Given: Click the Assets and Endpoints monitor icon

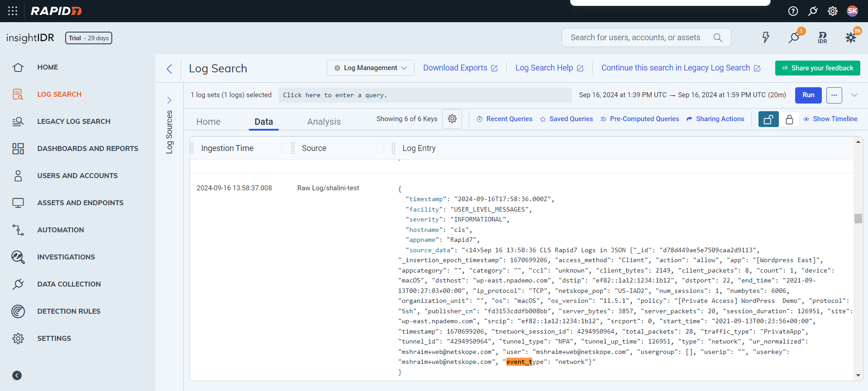Looking at the screenshot, I should coord(18,203).
